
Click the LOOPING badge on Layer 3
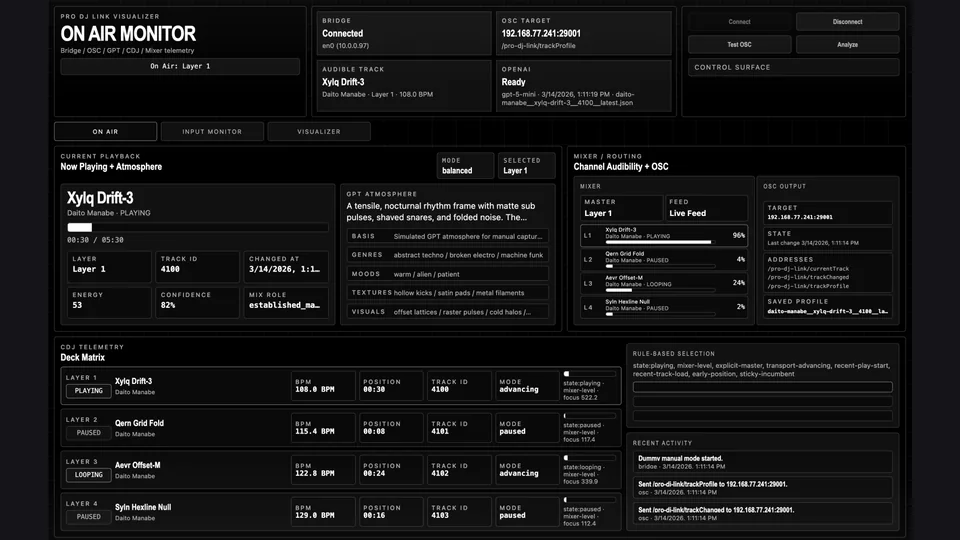tap(89, 474)
